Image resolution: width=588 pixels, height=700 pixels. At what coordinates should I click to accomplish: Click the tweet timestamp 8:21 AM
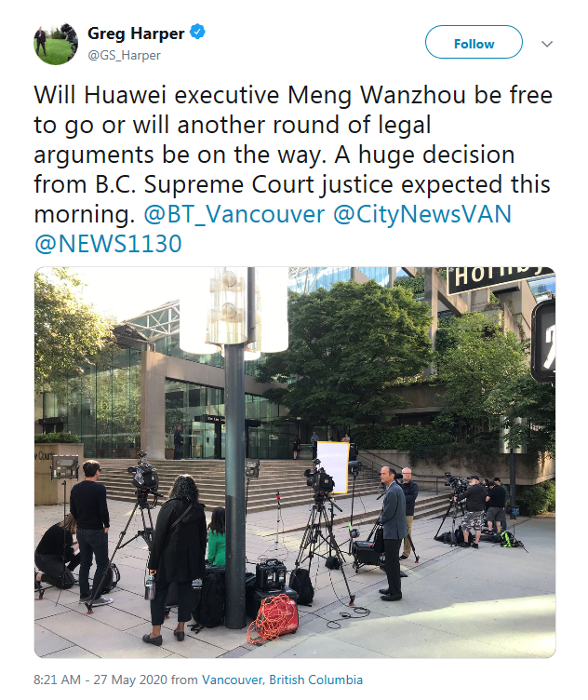tap(57, 680)
